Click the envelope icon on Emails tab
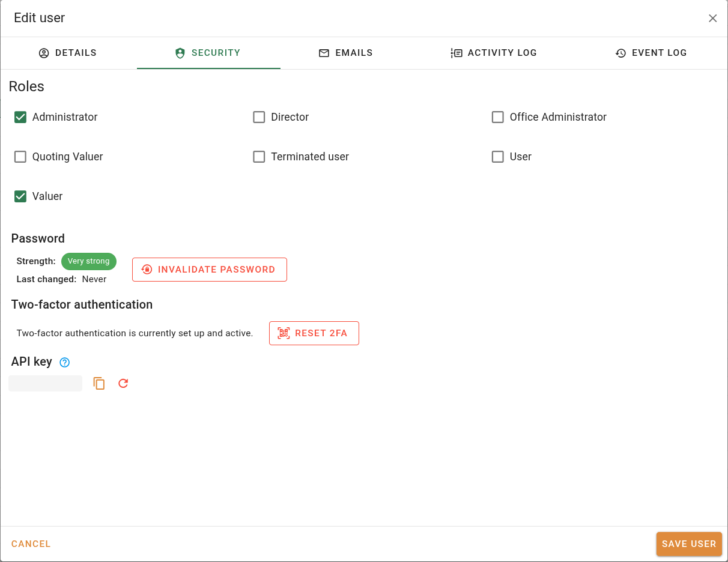The image size is (728, 562). [x=324, y=53]
